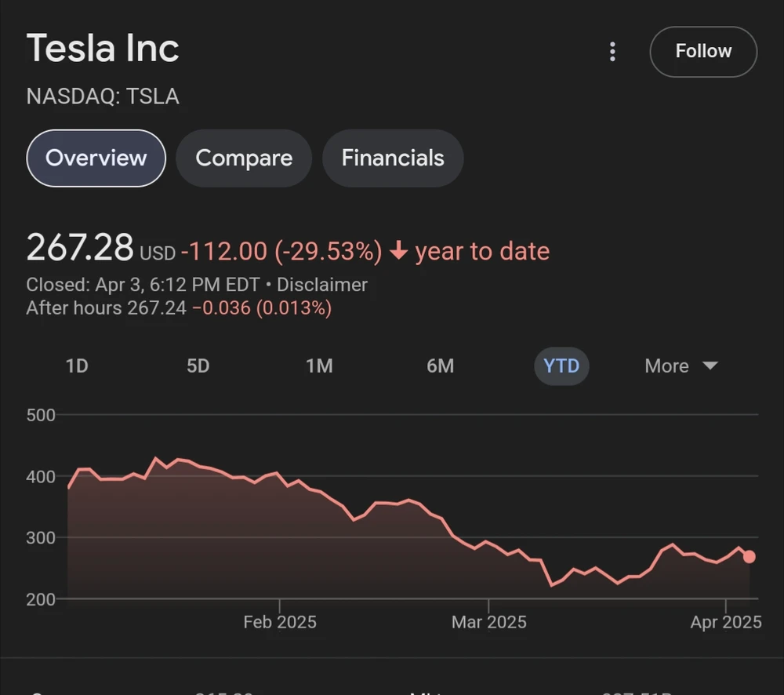Viewport: 784px width, 695px height.
Task: Click the red down-arrow trend icon
Action: click(x=399, y=251)
